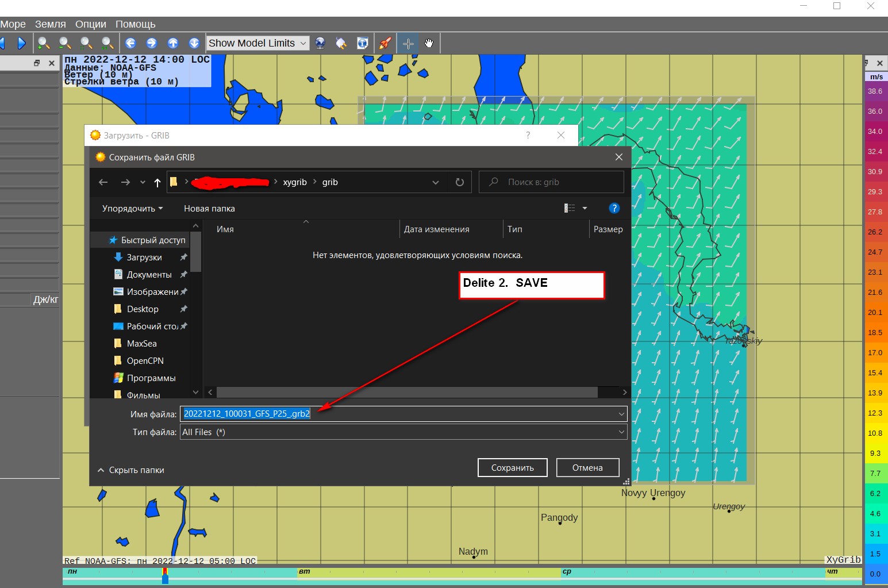Screen dimensions: 888x588
Task: Click the crosshair selection tool
Action: (x=408, y=43)
